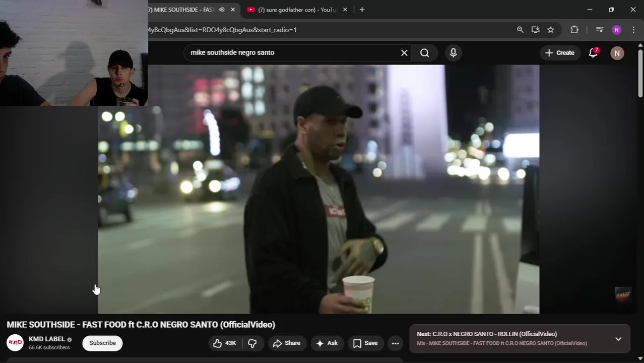The image size is (644, 363).
Task: Open YouTube notifications bell
Action: (x=594, y=52)
